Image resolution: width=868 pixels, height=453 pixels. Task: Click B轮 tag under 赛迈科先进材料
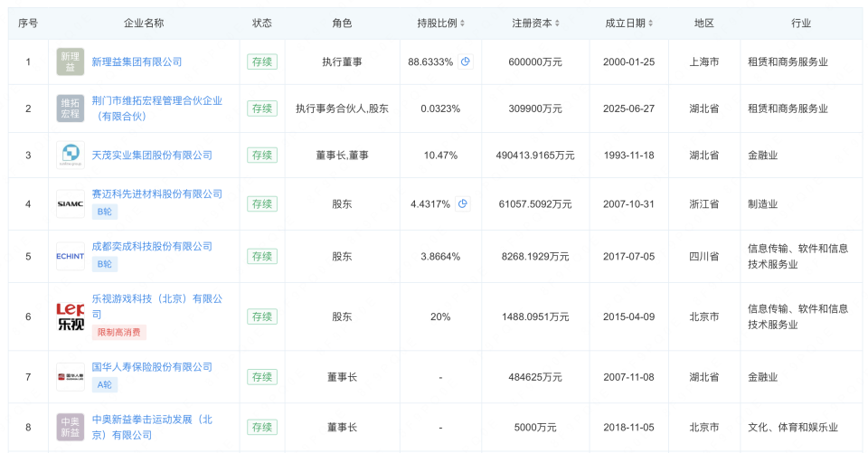pyautogui.click(x=105, y=212)
